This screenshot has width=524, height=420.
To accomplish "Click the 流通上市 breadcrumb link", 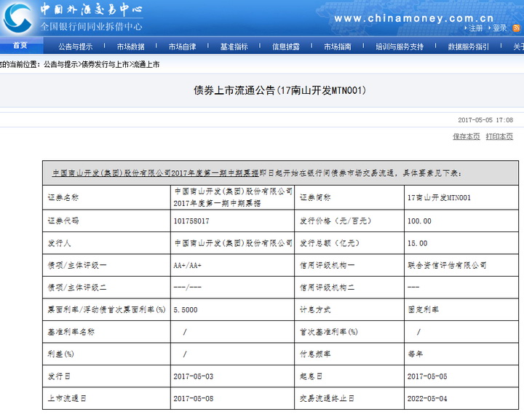I will 146,64.
